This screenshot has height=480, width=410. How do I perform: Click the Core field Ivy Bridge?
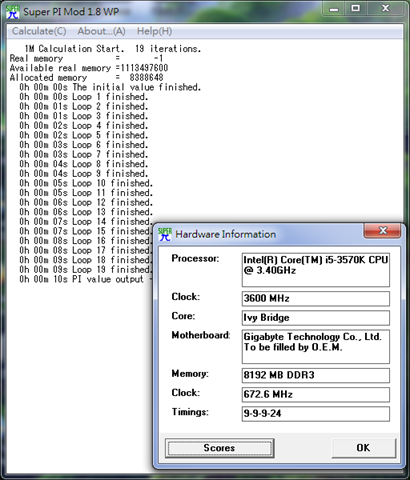coord(316,318)
